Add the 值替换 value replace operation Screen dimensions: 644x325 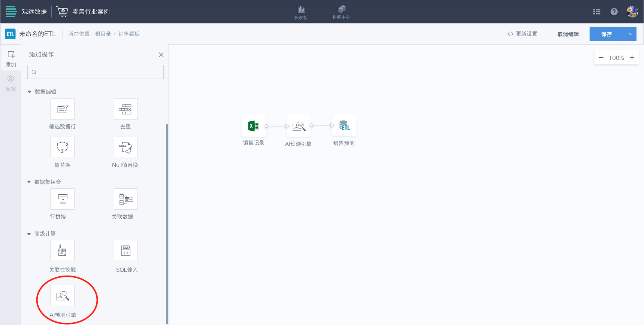63,148
